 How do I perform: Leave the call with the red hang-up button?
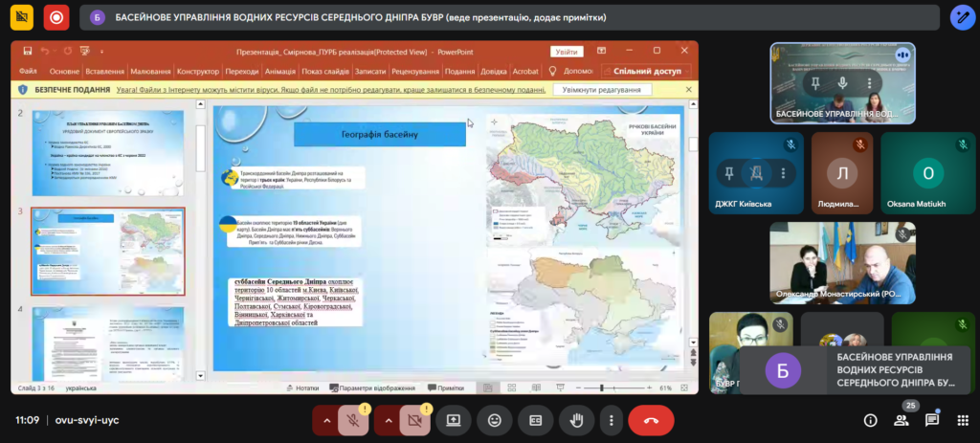click(x=652, y=420)
